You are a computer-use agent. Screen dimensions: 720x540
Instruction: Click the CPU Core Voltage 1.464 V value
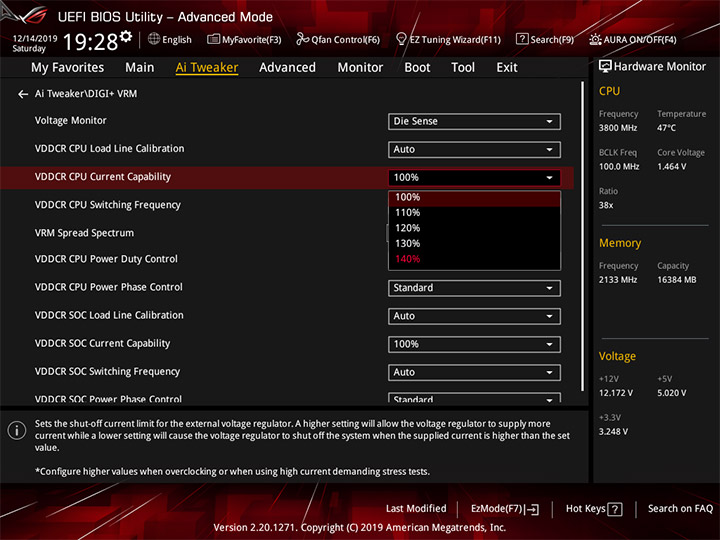click(671, 167)
